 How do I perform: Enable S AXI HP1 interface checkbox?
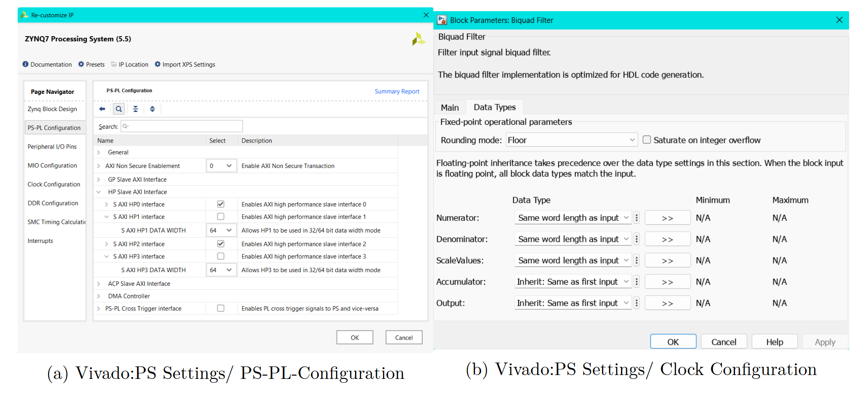[x=221, y=217]
